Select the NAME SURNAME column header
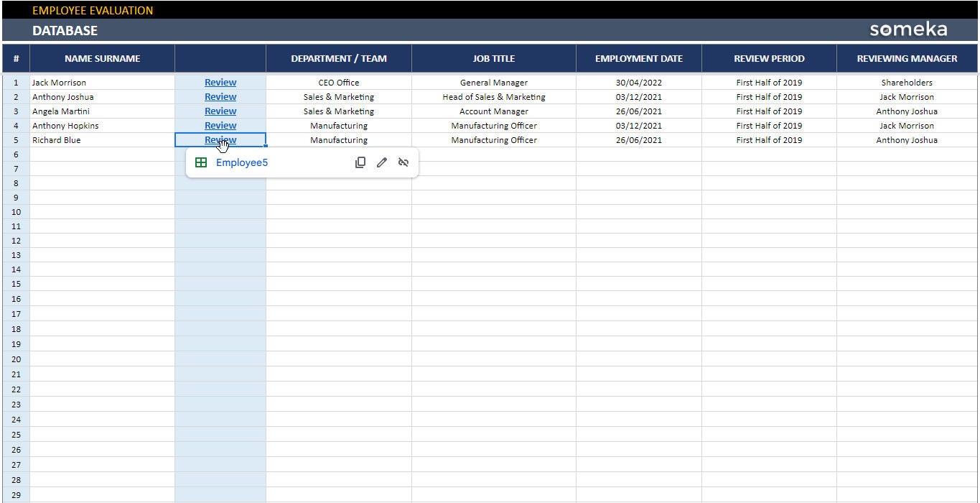This screenshot has height=503, width=980. click(102, 58)
